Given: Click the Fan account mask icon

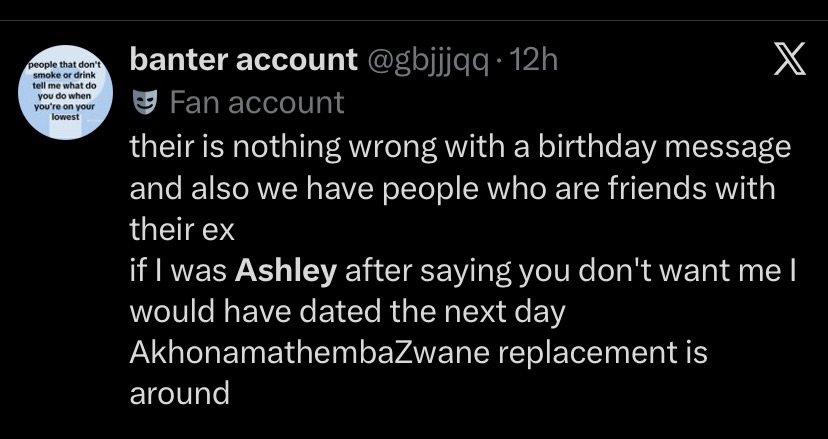Looking at the screenshot, I should pos(145,101).
